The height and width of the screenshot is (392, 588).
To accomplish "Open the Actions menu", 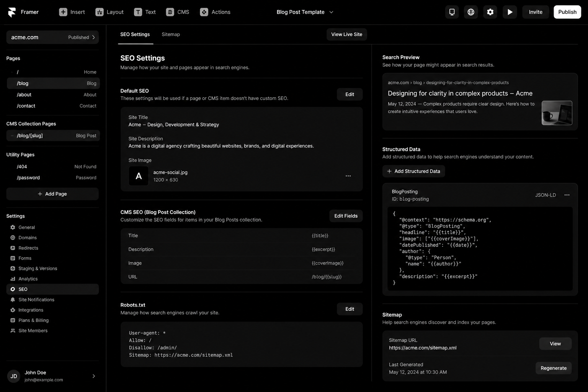I will pyautogui.click(x=215, y=12).
